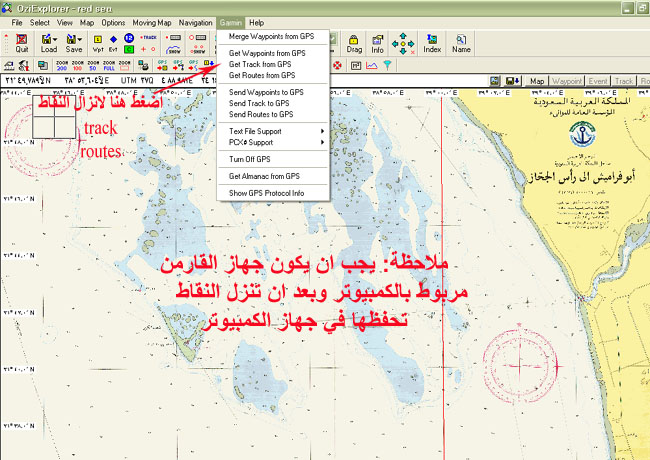The image size is (650, 460).
Task: Click the map scroll down arrow
Action: click(403, 51)
